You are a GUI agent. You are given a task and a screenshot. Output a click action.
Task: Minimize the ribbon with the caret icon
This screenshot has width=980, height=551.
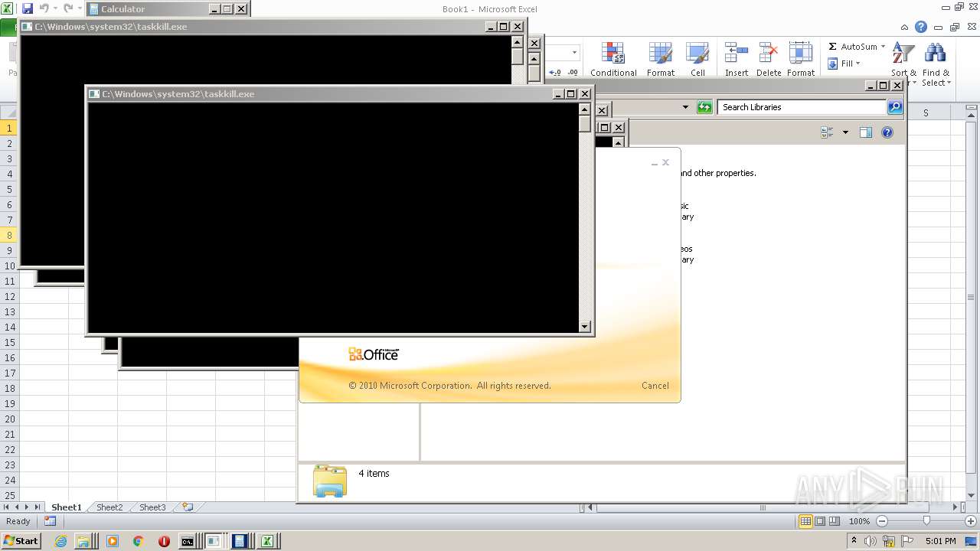pos(906,27)
